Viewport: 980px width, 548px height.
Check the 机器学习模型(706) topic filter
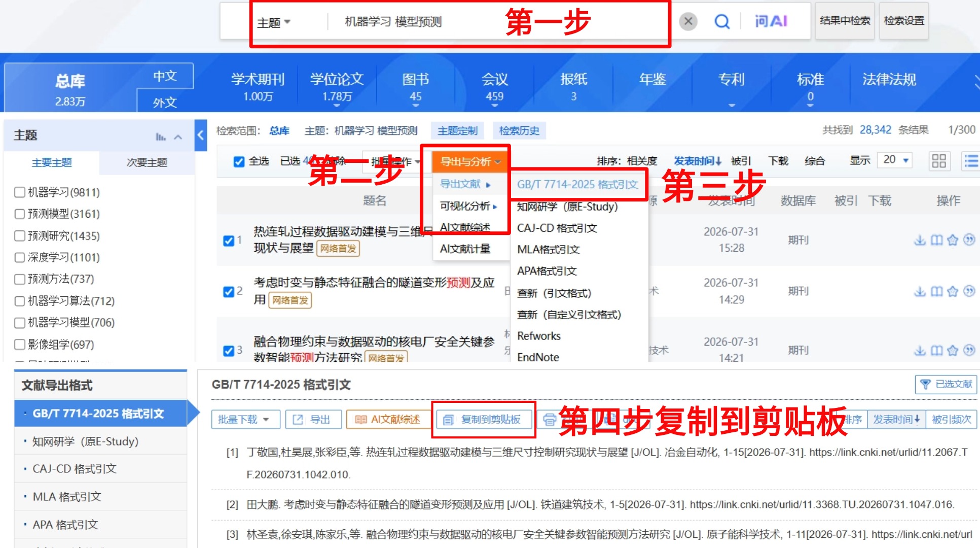pos(20,323)
